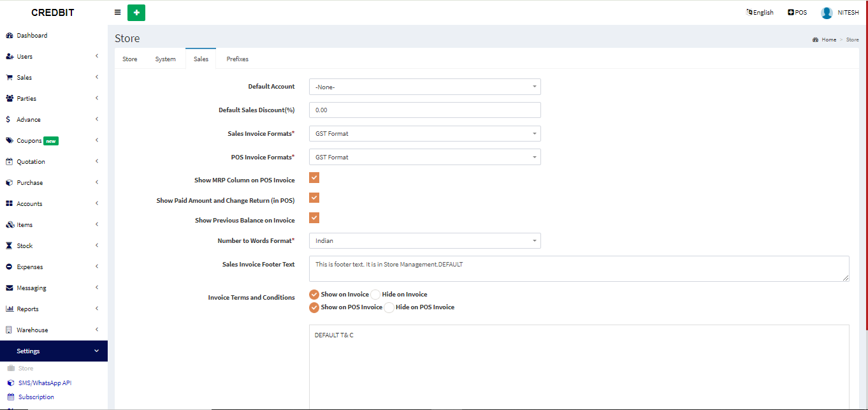Open the Settings sidebar menu
Screen dimensions: 868x410
(54, 351)
